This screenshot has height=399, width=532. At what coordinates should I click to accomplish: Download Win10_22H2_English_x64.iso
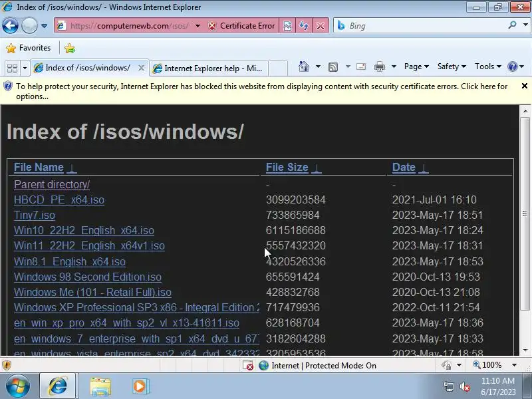[84, 230]
